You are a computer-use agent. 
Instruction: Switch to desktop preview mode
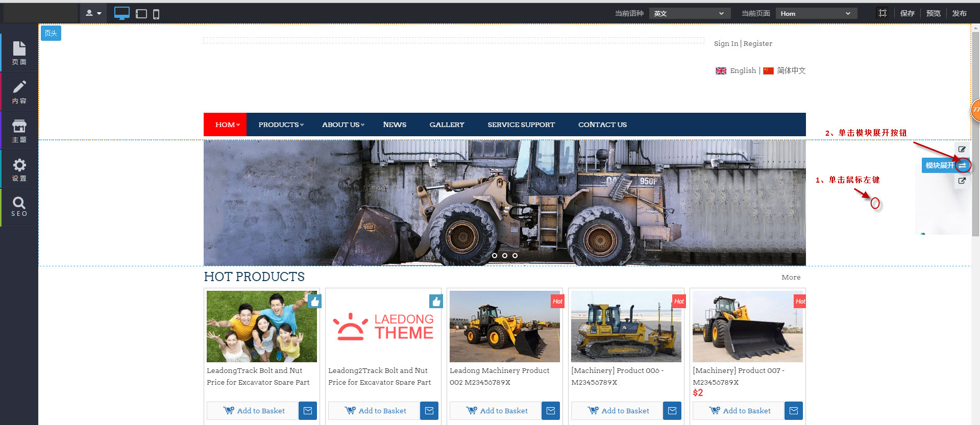pos(121,13)
